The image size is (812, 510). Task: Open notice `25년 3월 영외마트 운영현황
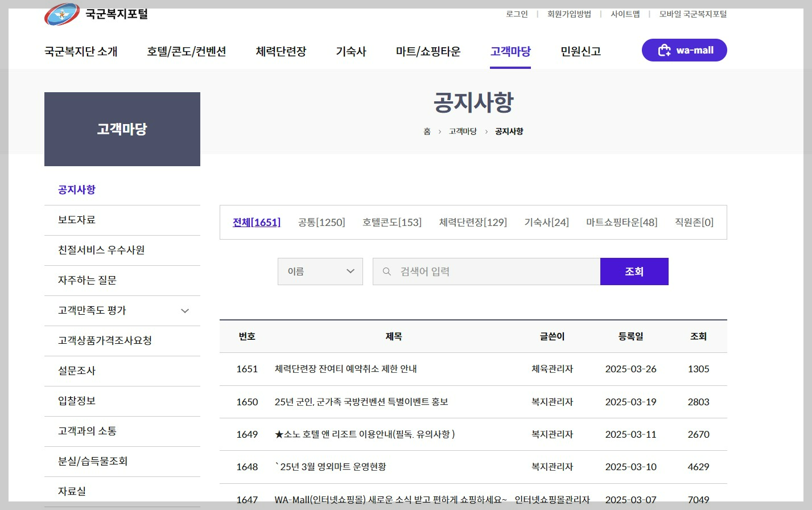point(331,467)
